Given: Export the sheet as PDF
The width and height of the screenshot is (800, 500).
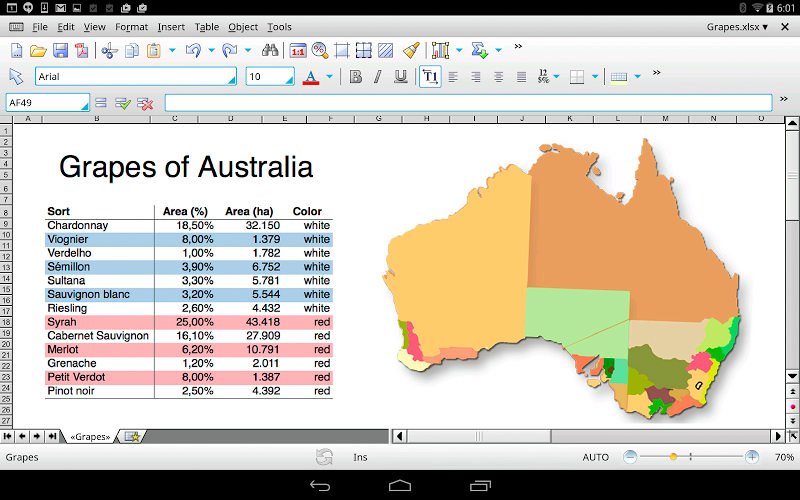Looking at the screenshot, I should 82,50.
